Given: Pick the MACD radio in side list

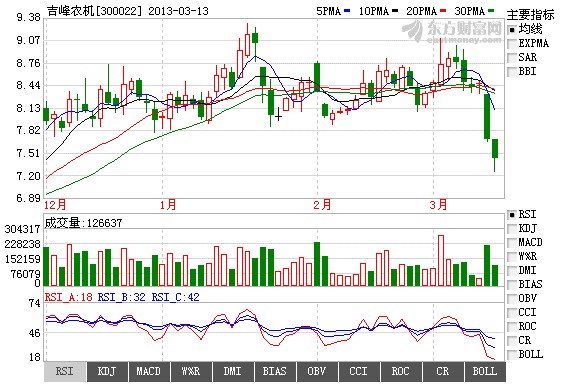Looking at the screenshot, I should point(512,243).
